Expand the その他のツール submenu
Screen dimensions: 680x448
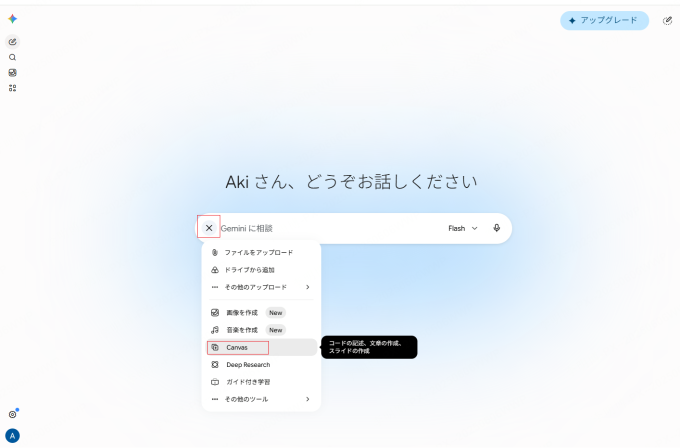(261, 399)
